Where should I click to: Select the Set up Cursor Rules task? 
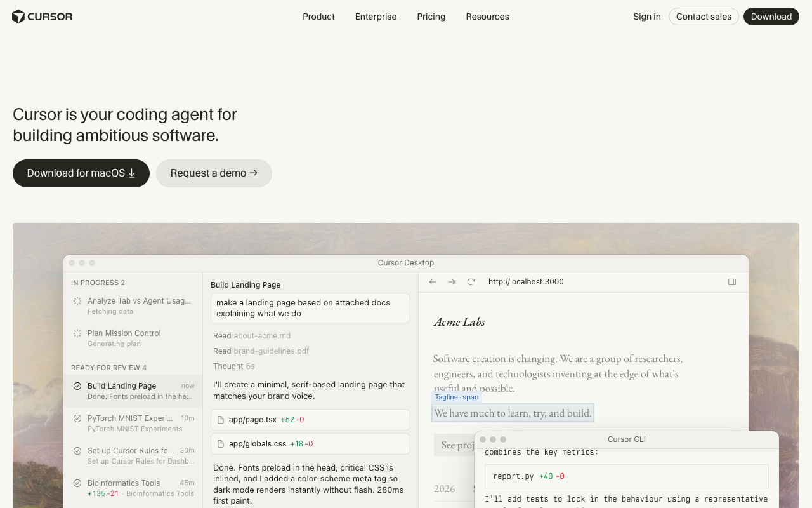[133, 456]
